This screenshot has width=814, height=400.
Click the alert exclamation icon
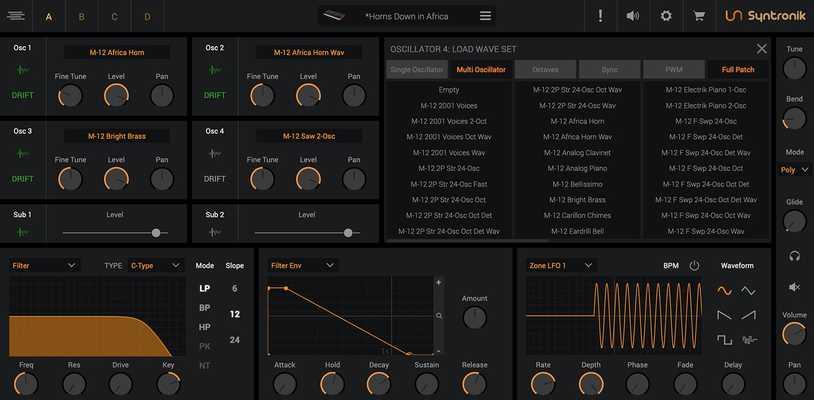pos(600,16)
